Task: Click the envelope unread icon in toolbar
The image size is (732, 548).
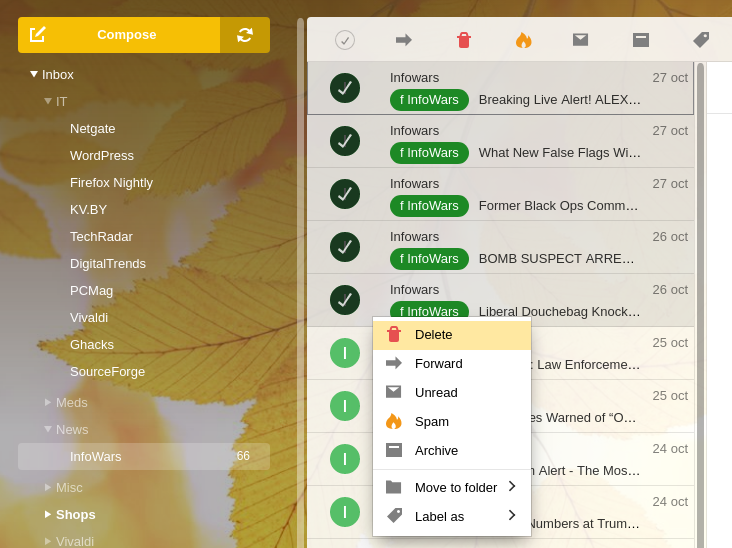Action: pos(580,40)
